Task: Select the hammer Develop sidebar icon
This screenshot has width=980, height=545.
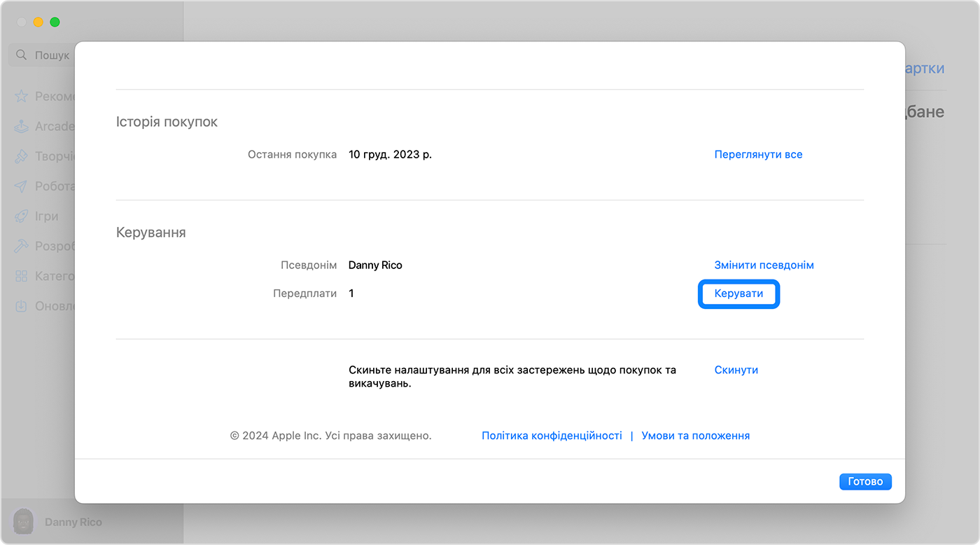Action: [22, 247]
